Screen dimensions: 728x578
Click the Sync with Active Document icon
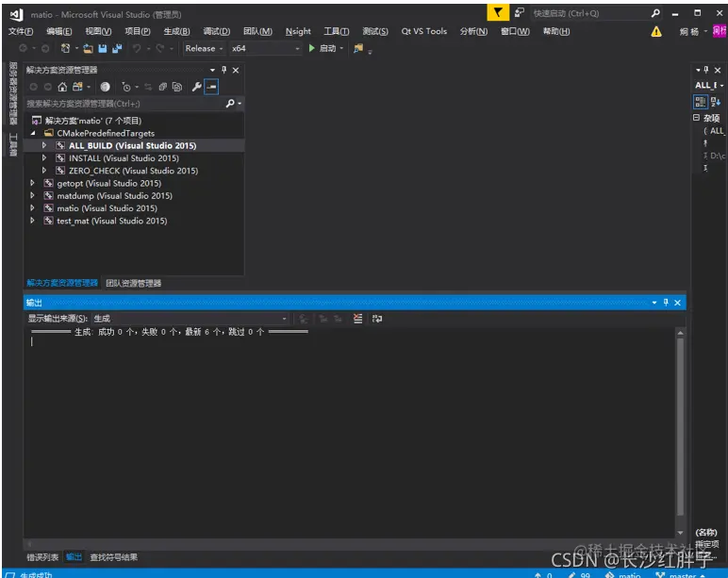point(148,87)
